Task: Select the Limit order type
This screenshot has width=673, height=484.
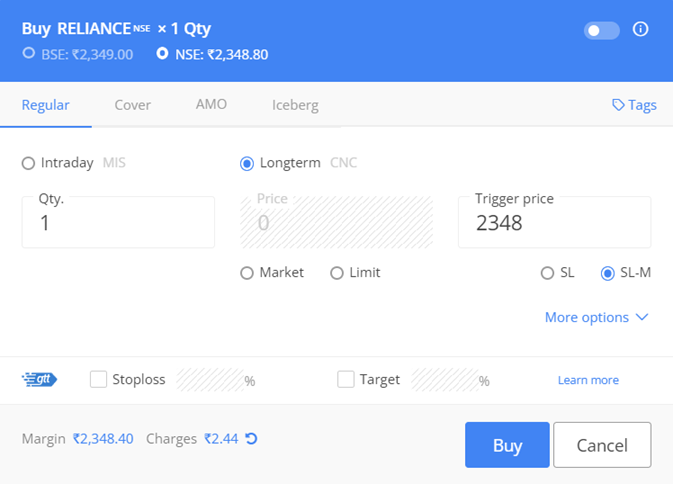Action: pos(337,273)
